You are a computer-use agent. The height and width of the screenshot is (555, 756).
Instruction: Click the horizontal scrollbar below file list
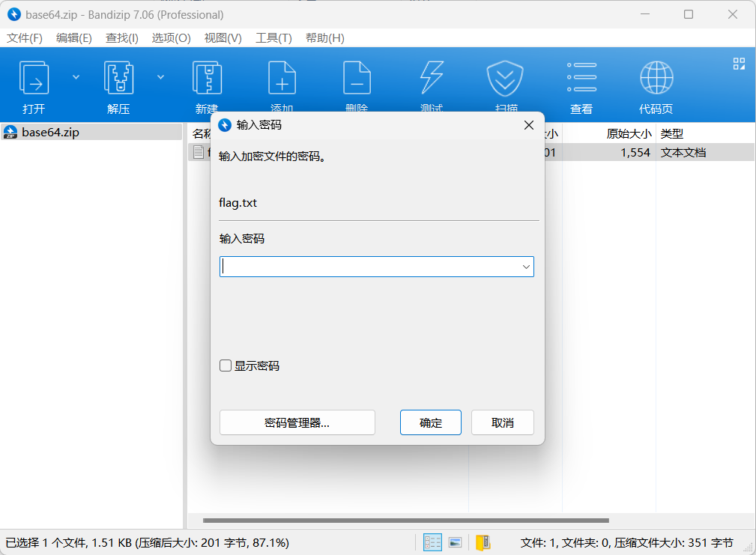405,521
